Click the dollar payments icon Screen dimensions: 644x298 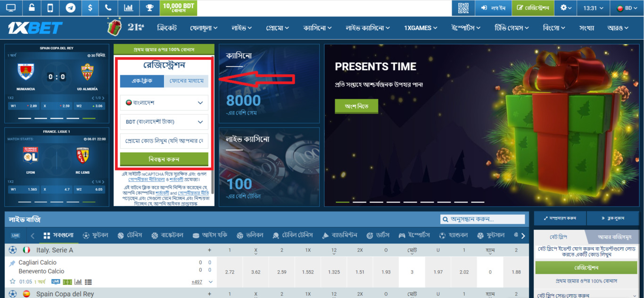click(x=90, y=8)
